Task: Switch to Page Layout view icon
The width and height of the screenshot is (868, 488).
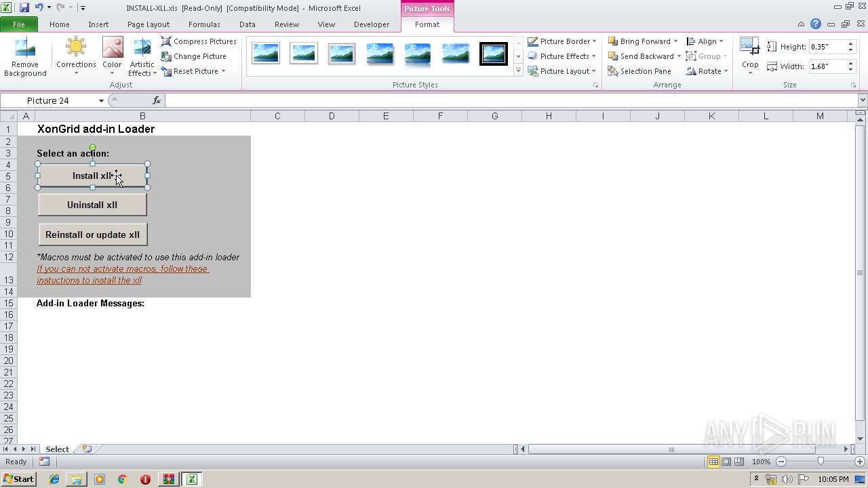Action: coord(726,462)
